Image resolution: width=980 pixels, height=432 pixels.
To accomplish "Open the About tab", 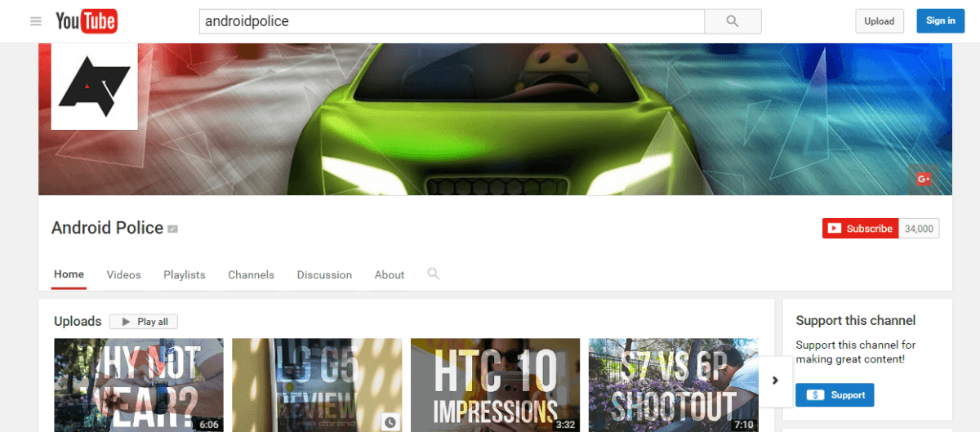I will point(390,275).
